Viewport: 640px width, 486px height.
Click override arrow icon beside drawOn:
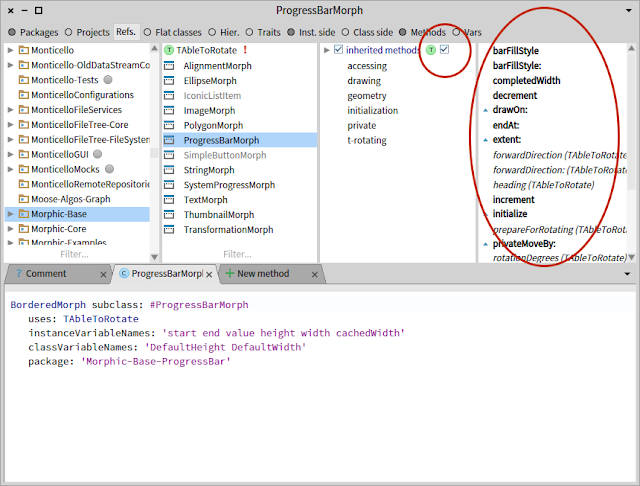click(x=485, y=110)
